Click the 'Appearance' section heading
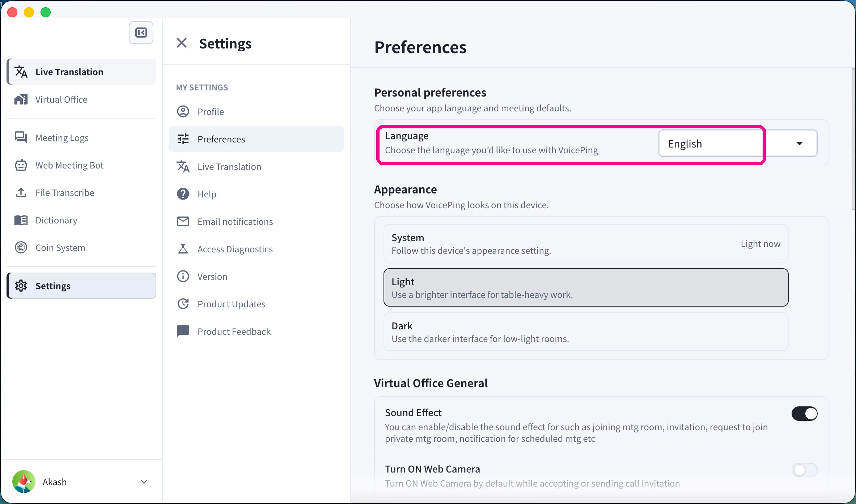This screenshot has width=856, height=504. click(406, 189)
